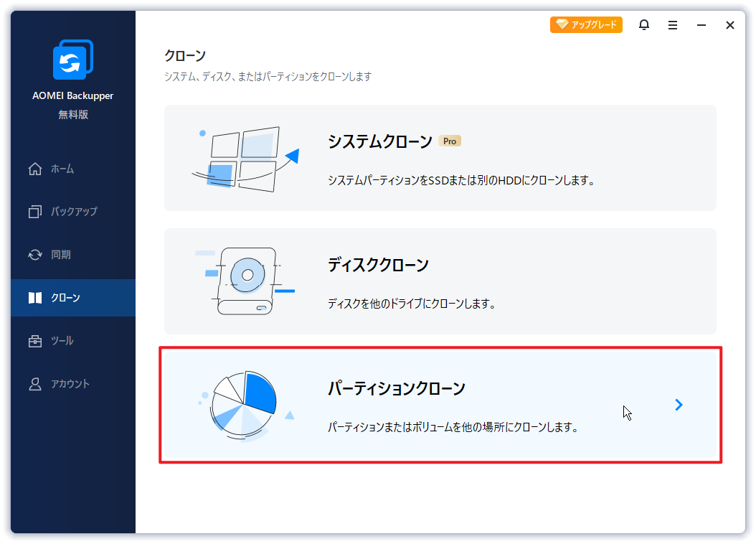Viewport: 756px width, 544px height.
Task: Click the Pro badge next to システムクローン
Action: (450, 141)
